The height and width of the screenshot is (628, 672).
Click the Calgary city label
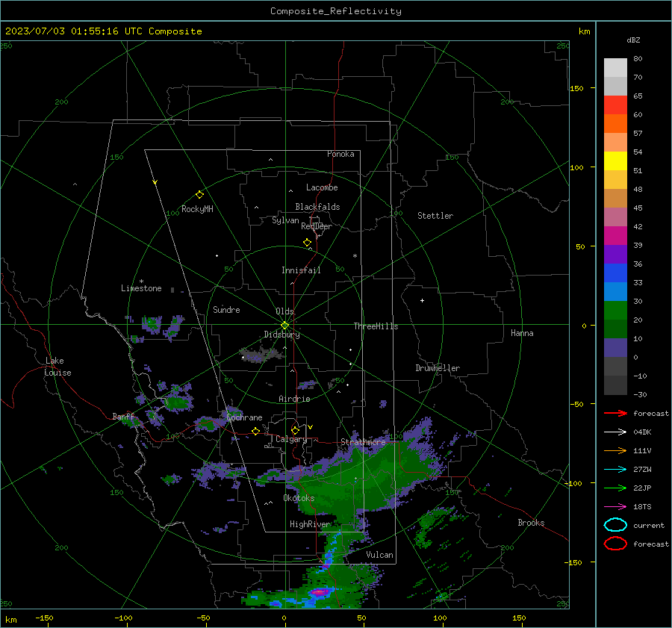pos(291,439)
